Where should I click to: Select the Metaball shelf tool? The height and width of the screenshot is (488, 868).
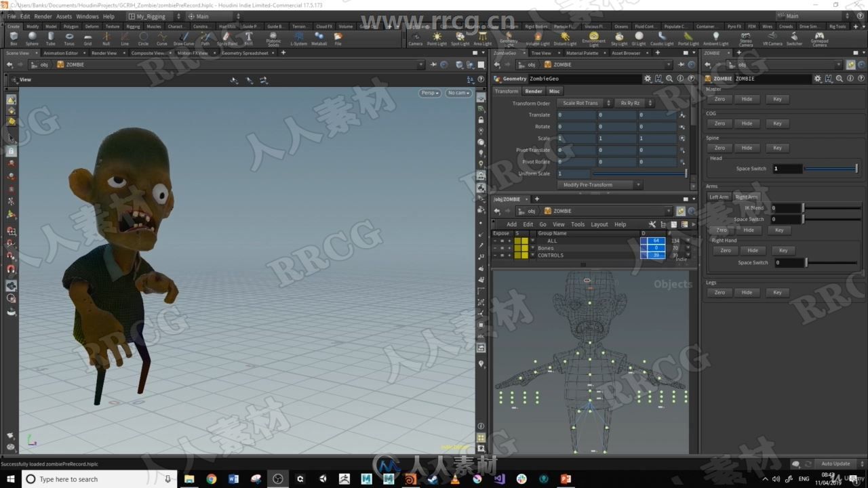coord(319,38)
